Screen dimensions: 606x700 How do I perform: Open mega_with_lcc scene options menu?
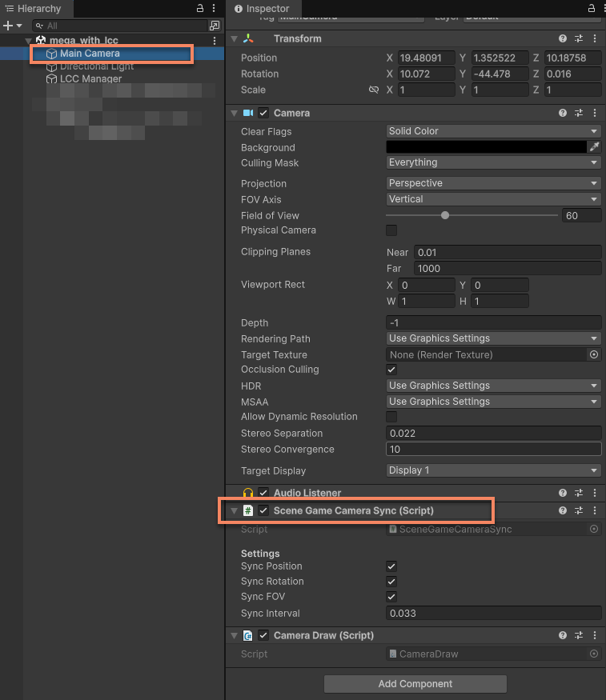215,41
